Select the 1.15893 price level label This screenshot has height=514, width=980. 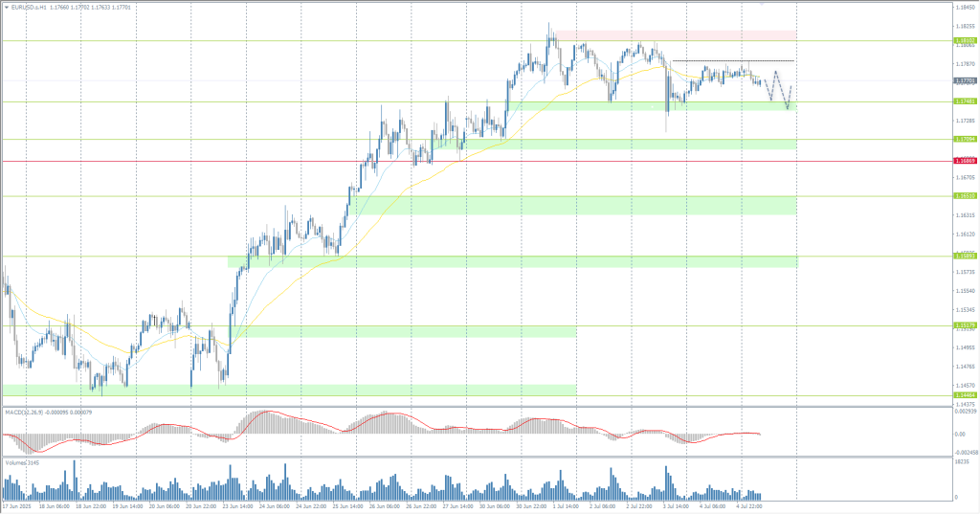pyautogui.click(x=965, y=256)
